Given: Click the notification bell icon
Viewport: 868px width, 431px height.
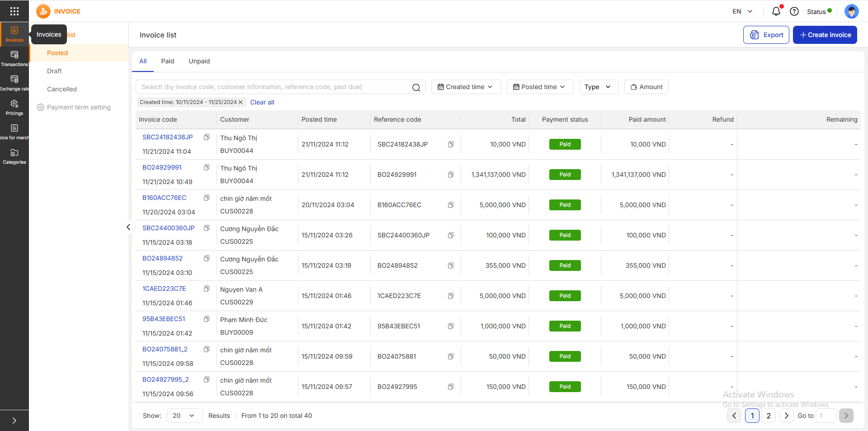Looking at the screenshot, I should 776,11.
